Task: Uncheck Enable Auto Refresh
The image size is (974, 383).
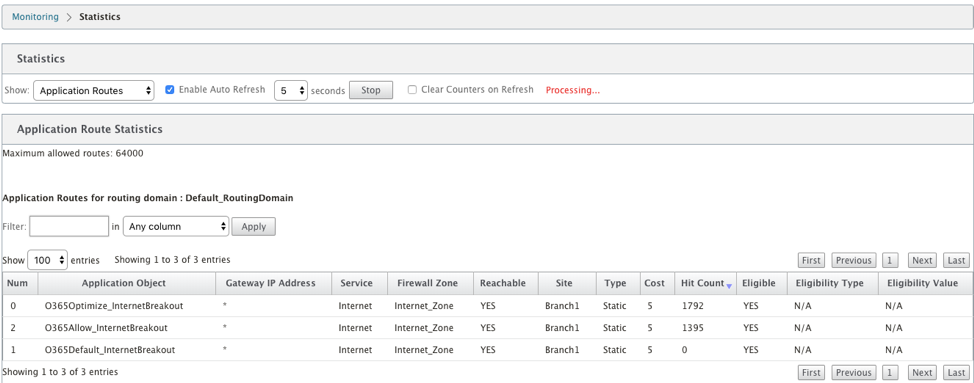Action: point(170,89)
